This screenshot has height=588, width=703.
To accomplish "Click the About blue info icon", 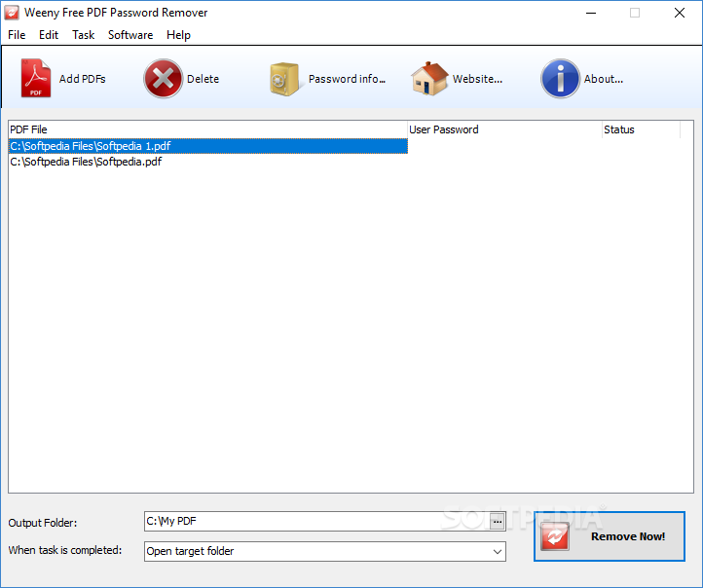I will [x=560, y=79].
